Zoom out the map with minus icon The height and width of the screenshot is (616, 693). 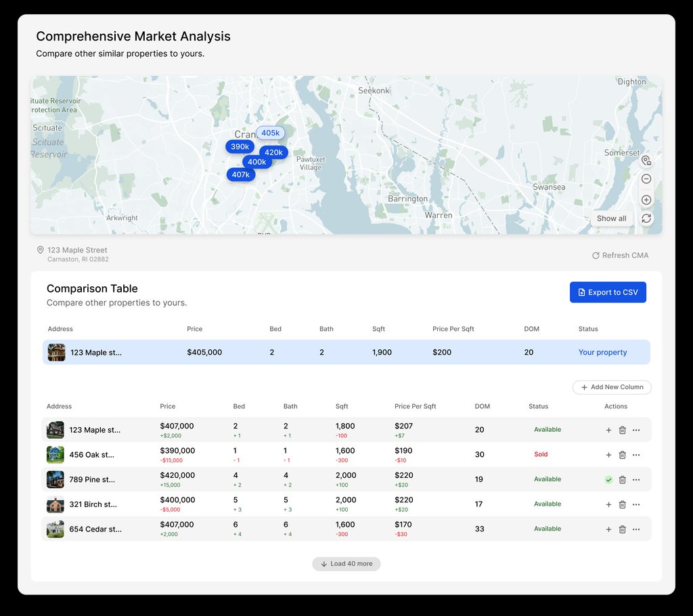click(x=646, y=179)
